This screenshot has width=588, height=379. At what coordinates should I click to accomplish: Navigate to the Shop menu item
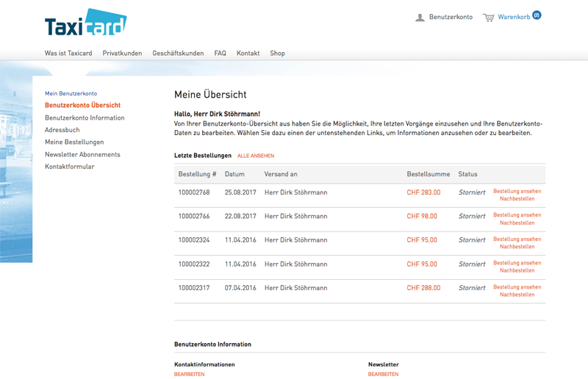point(277,54)
